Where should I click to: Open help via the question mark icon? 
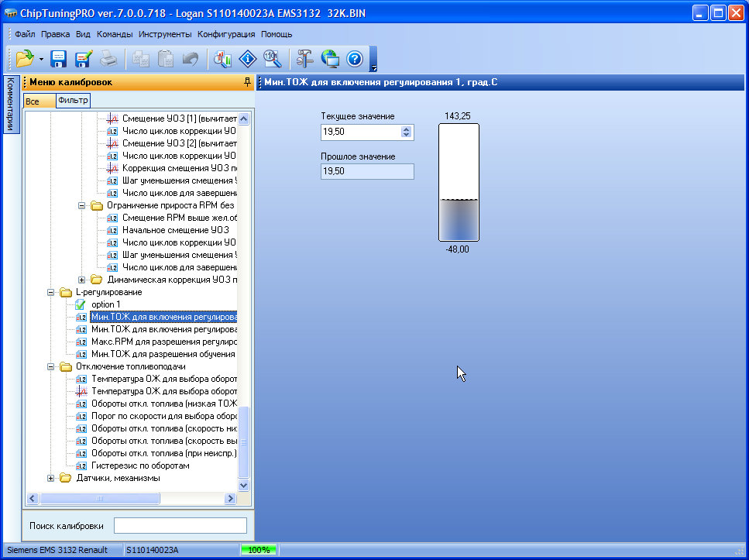point(354,58)
